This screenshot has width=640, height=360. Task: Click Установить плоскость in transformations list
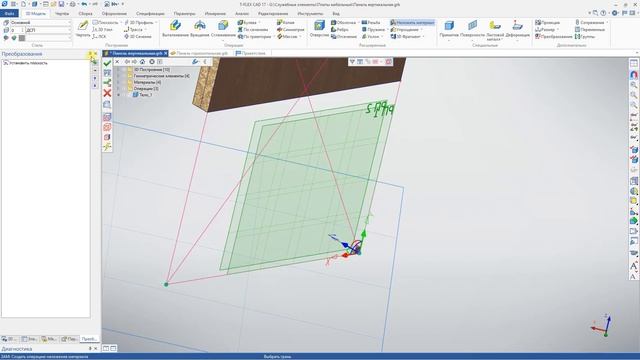pyautogui.click(x=25, y=63)
